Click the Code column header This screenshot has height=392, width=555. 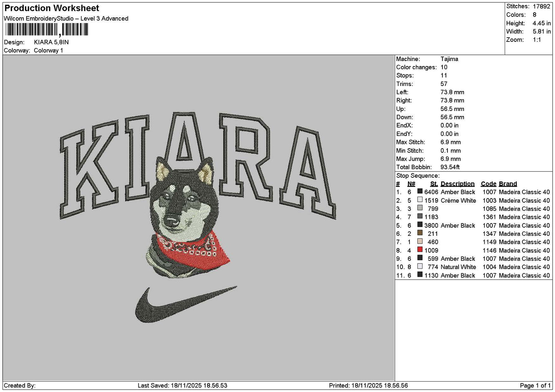click(488, 184)
